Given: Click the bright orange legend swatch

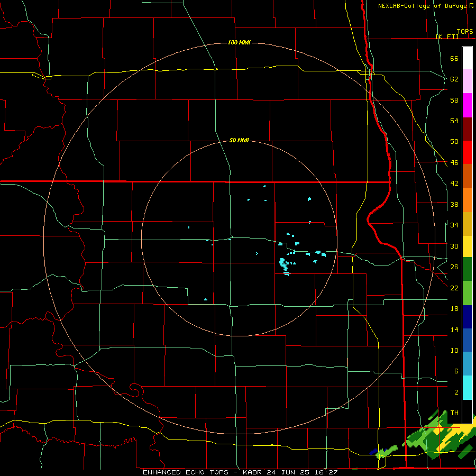Looking at the screenshot, I should 467,200.
